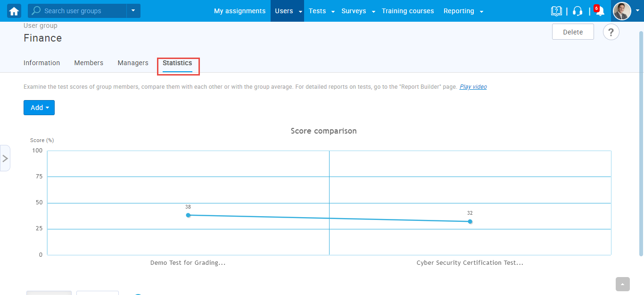Open the search category dropdown arrow
Screen dimensions: 644x295
point(133,11)
